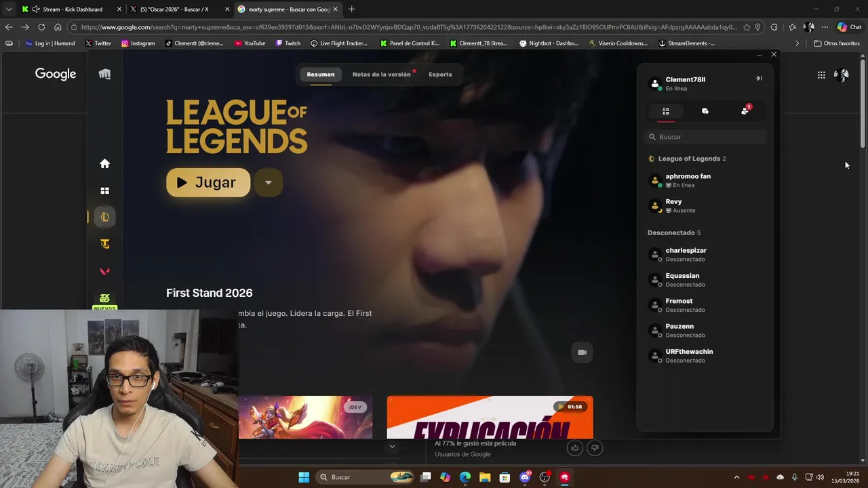The height and width of the screenshot is (488, 868).
Task: Go back in browser
Action: tap(8, 27)
